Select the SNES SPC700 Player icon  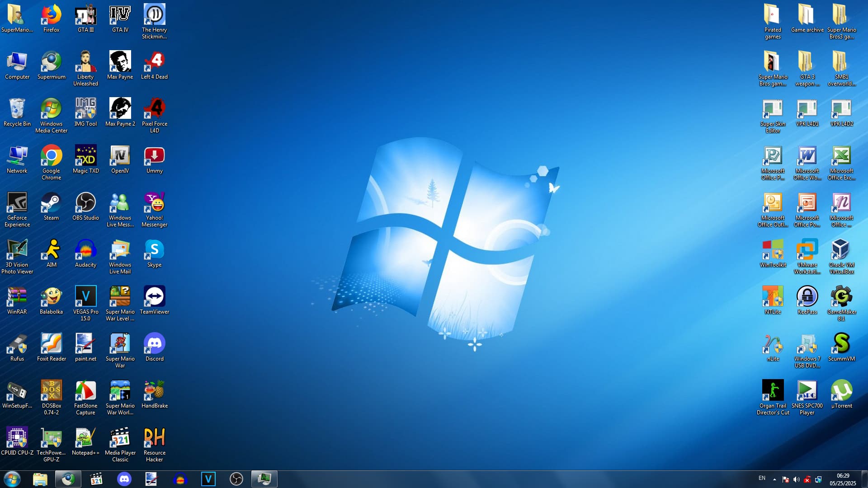(807, 397)
